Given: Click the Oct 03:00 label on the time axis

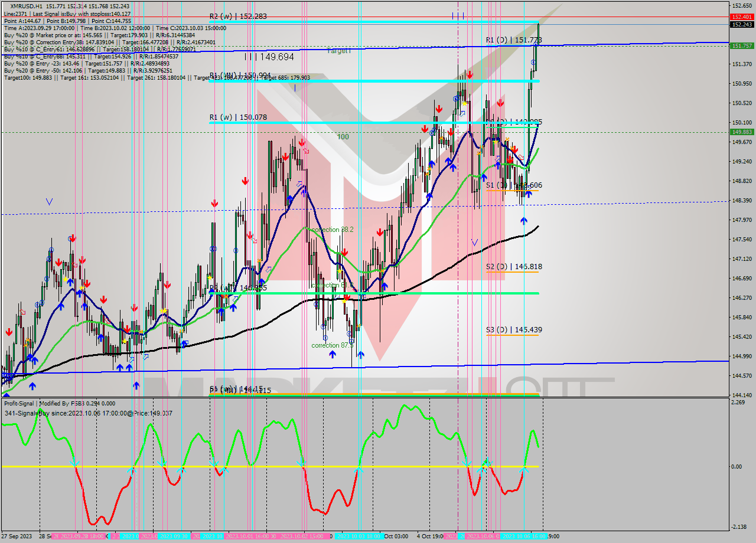Looking at the screenshot, I should (393, 539).
